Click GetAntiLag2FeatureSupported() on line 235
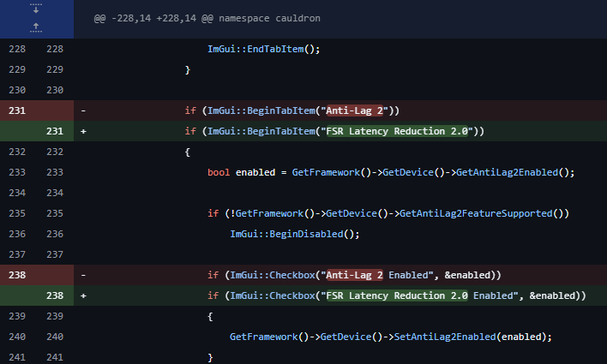Screen dimensions: 607x364 (x=481, y=213)
